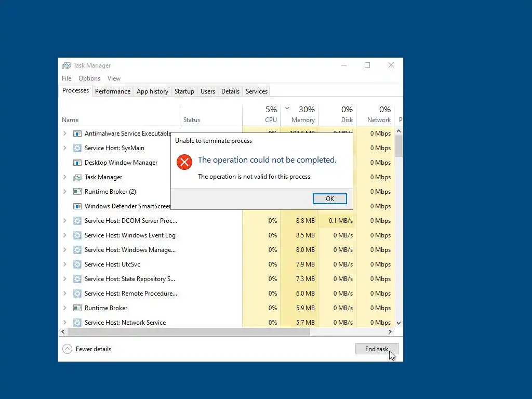Image resolution: width=532 pixels, height=399 pixels.
Task: Expand Antimalware Service Executable row
Action: pos(65,134)
